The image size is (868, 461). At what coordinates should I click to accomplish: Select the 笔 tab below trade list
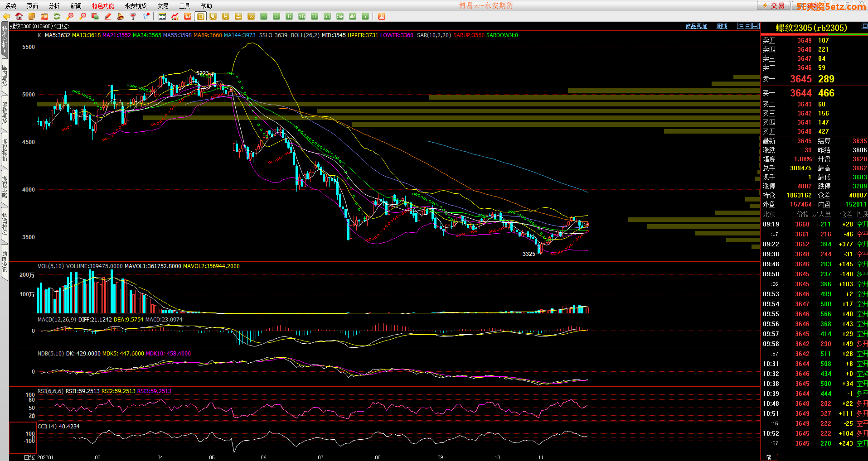pyautogui.click(x=769, y=457)
